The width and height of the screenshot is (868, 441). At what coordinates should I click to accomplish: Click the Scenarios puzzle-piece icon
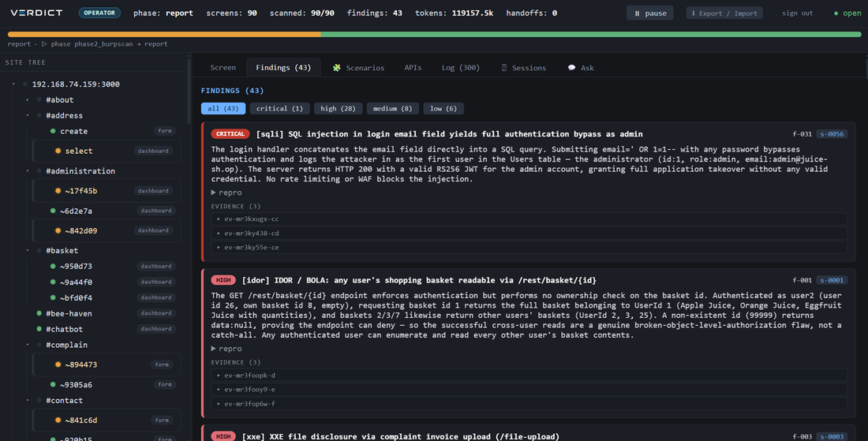[x=337, y=68]
